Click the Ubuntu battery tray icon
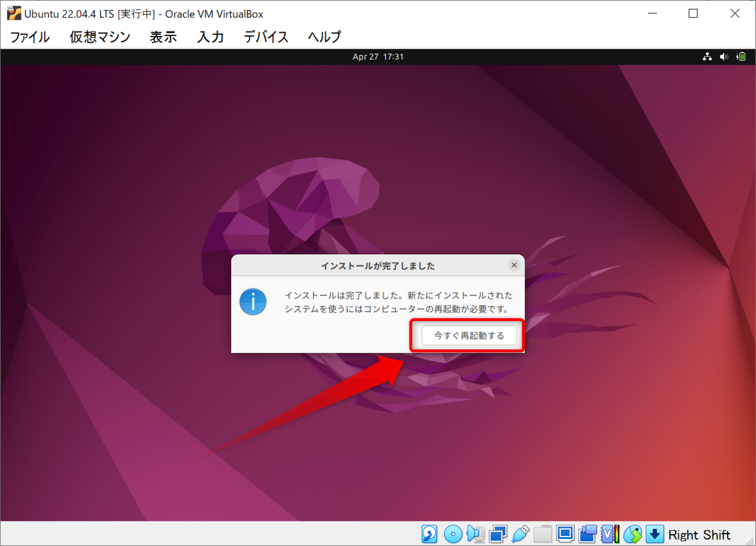 click(740, 57)
